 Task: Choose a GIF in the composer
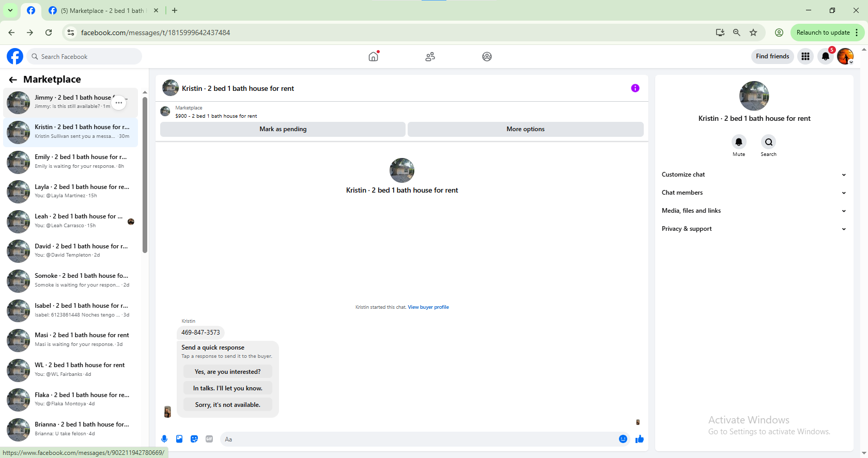[209, 439]
